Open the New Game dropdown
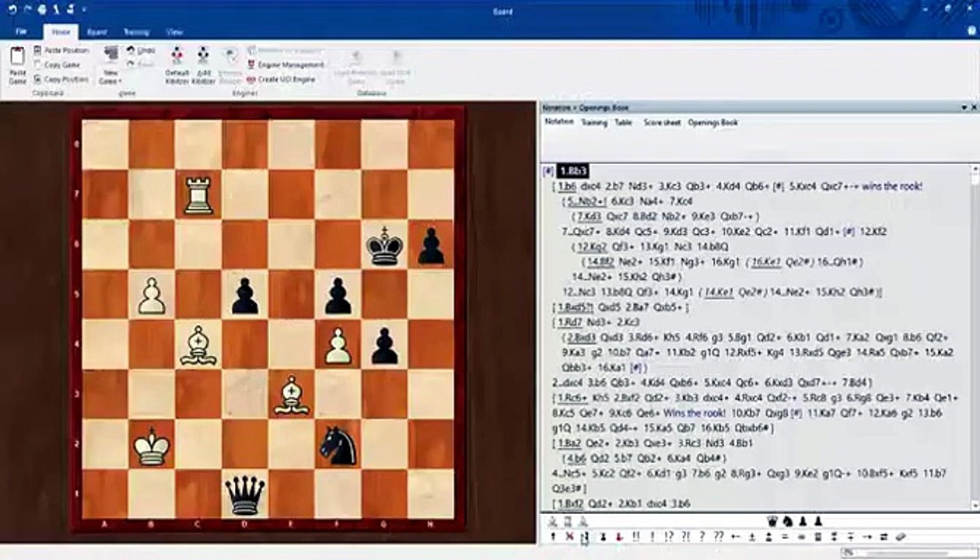This screenshot has width=980, height=560. pos(110,77)
